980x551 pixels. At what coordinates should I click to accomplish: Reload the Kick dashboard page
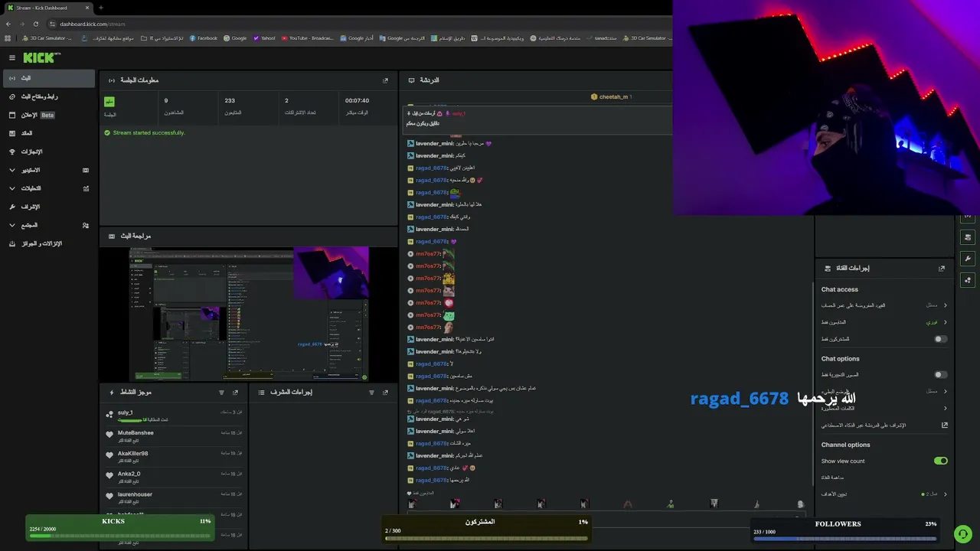pos(35,24)
